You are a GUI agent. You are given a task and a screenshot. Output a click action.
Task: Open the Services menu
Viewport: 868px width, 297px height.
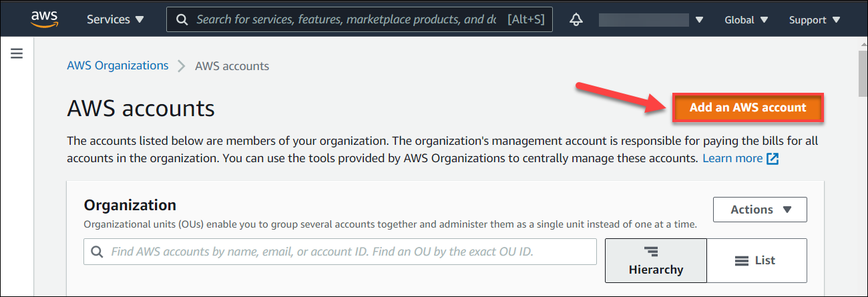[x=116, y=20]
